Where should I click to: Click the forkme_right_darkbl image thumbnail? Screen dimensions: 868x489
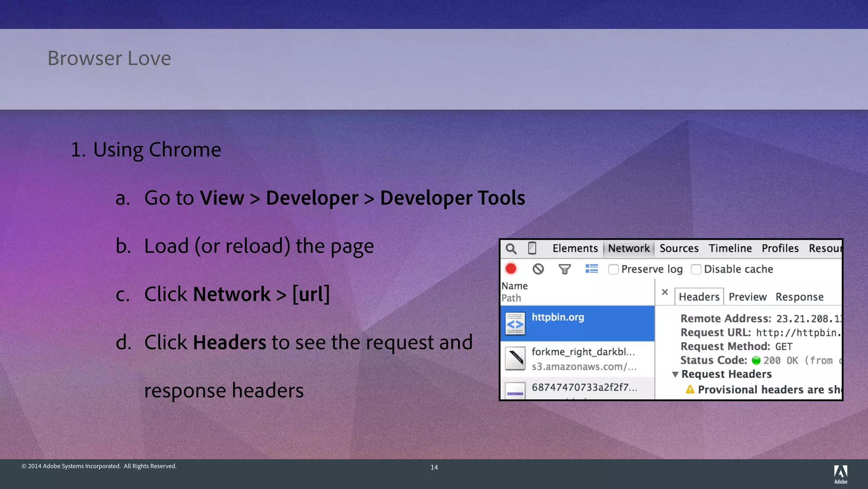point(515,358)
